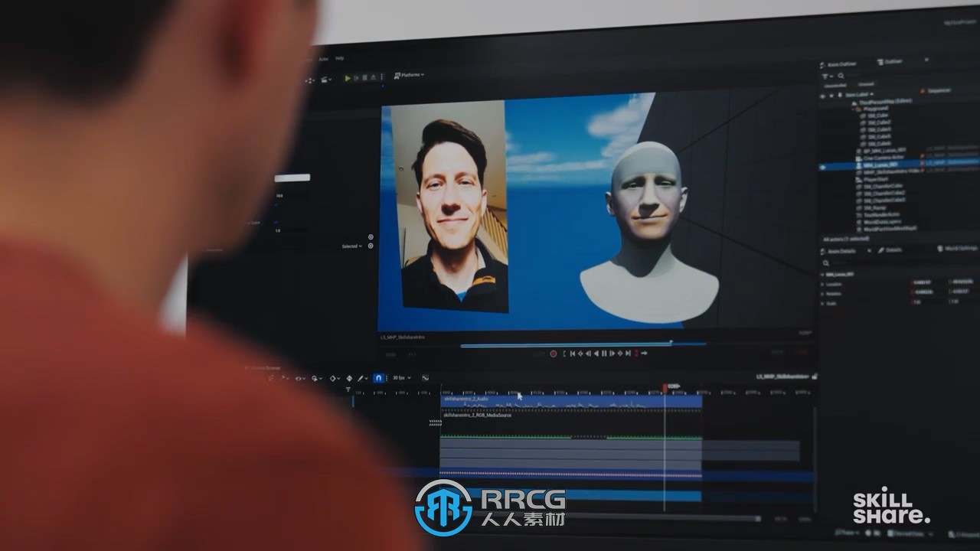
Task: Open the Help menu
Action: [340, 58]
